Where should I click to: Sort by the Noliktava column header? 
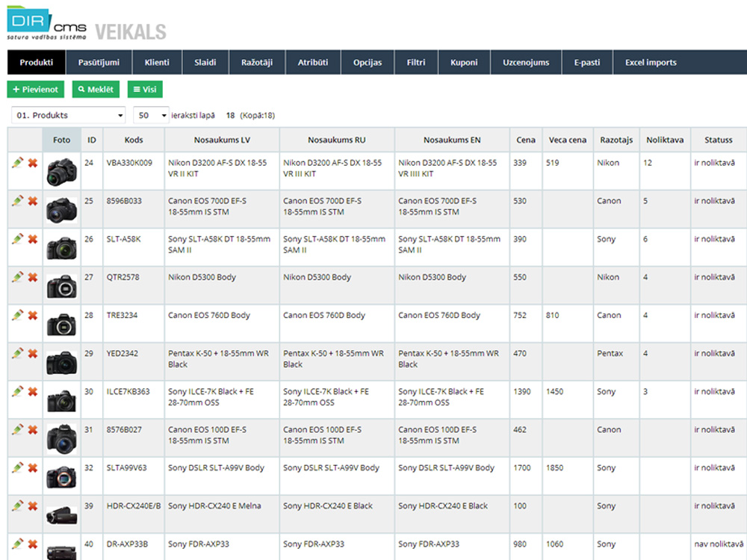pyautogui.click(x=665, y=140)
